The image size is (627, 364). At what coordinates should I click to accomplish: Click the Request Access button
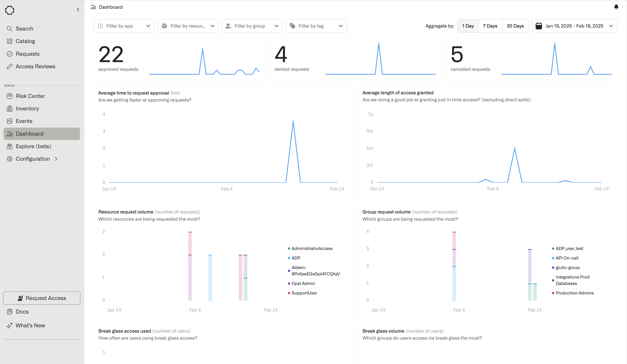[x=42, y=298]
